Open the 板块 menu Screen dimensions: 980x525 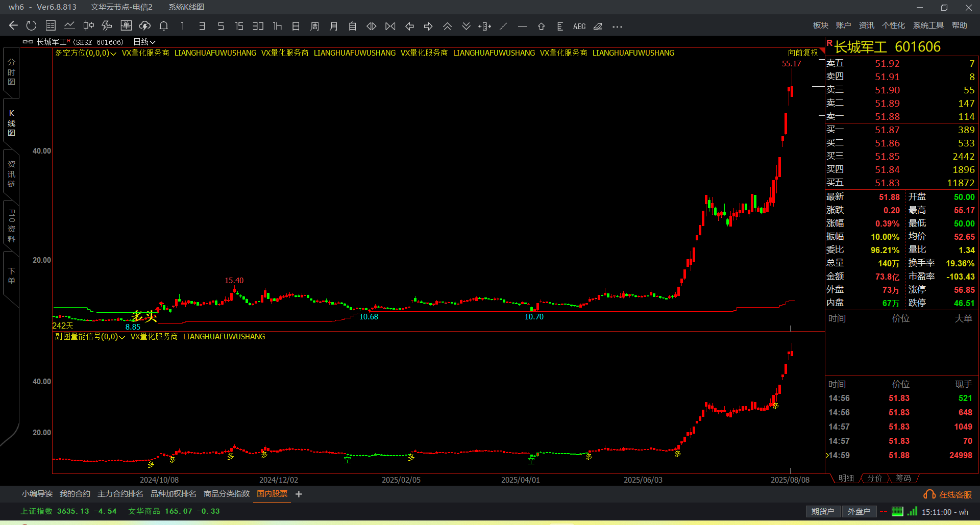[x=821, y=26]
